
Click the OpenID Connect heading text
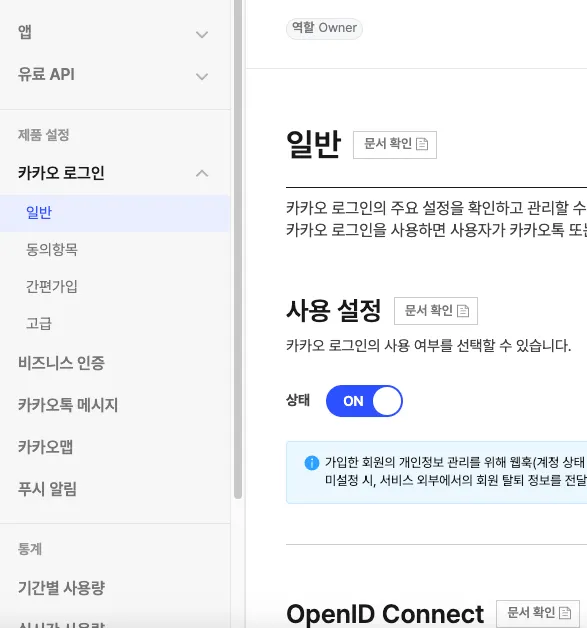pyautogui.click(x=385, y=614)
